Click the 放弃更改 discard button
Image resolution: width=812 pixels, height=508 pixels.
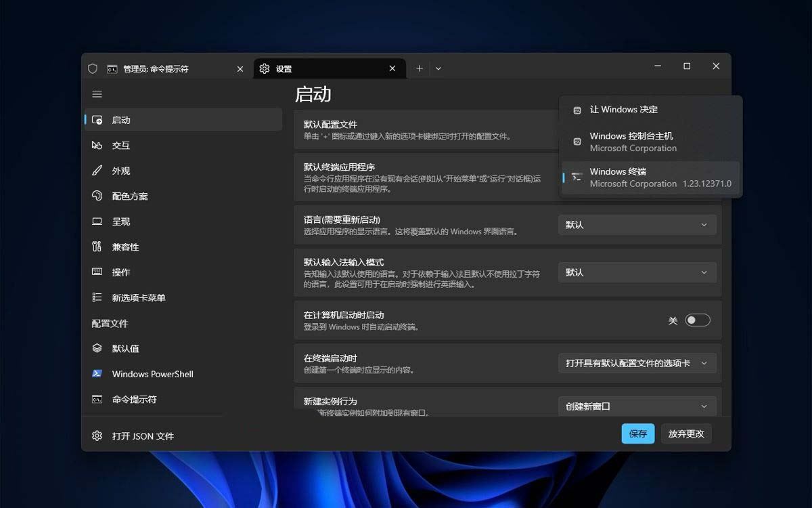coord(686,433)
